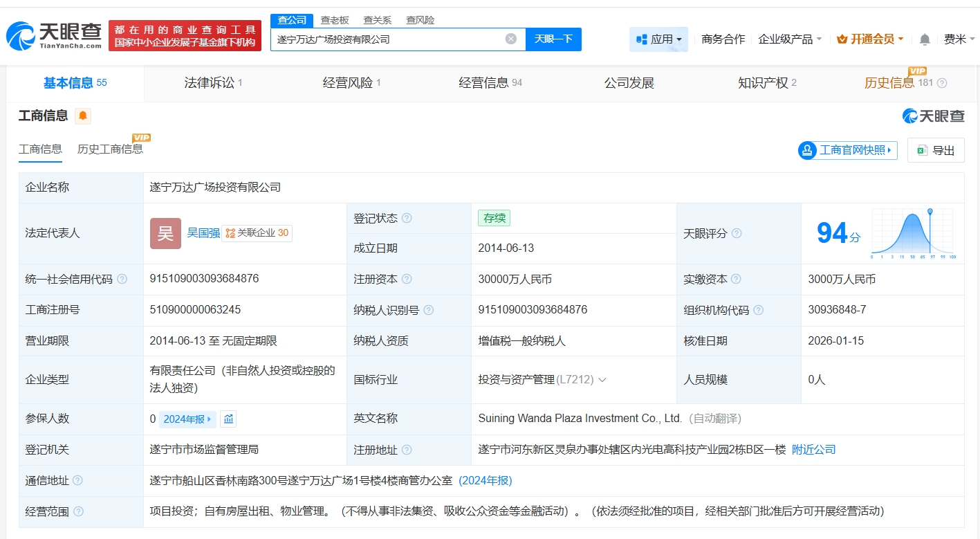The image size is (980, 539).
Task: Click help icon beside 注册资本
Action: [407, 280]
